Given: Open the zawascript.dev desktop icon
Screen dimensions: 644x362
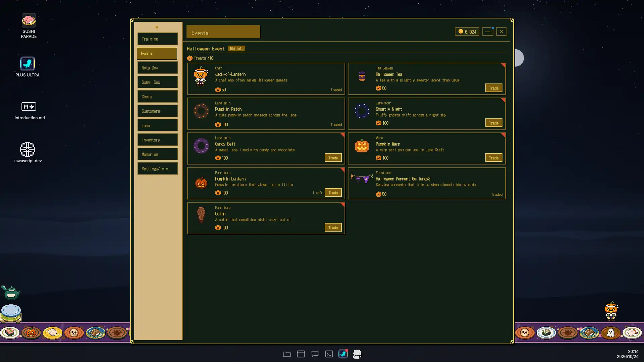Looking at the screenshot, I should pos(28,153).
